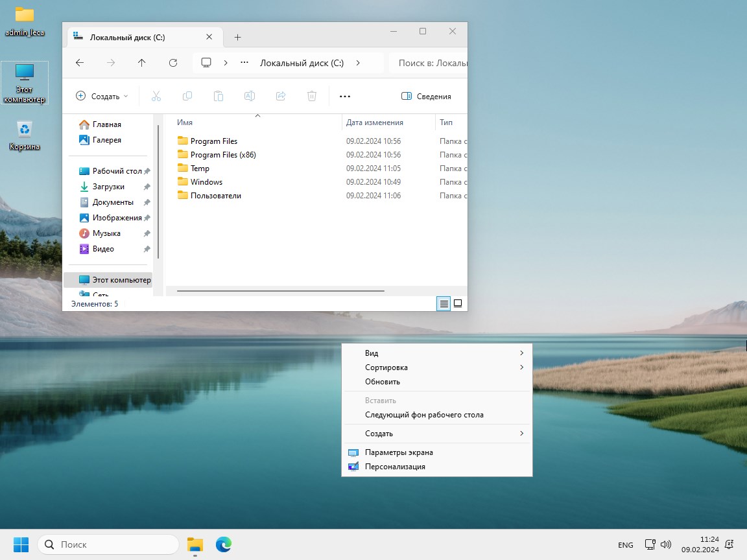The height and width of the screenshot is (560, 747).
Task: Choose Параметры экрана in context menu
Action: (x=399, y=452)
